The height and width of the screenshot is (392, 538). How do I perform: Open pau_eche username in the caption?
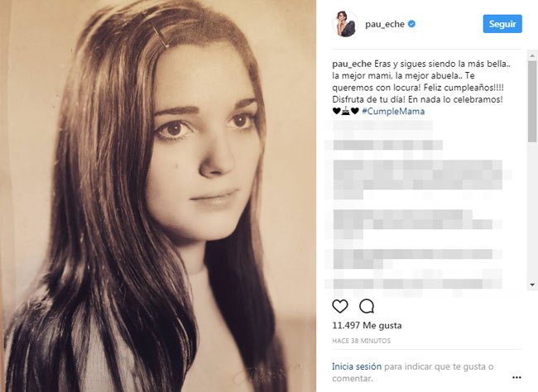pos(352,64)
